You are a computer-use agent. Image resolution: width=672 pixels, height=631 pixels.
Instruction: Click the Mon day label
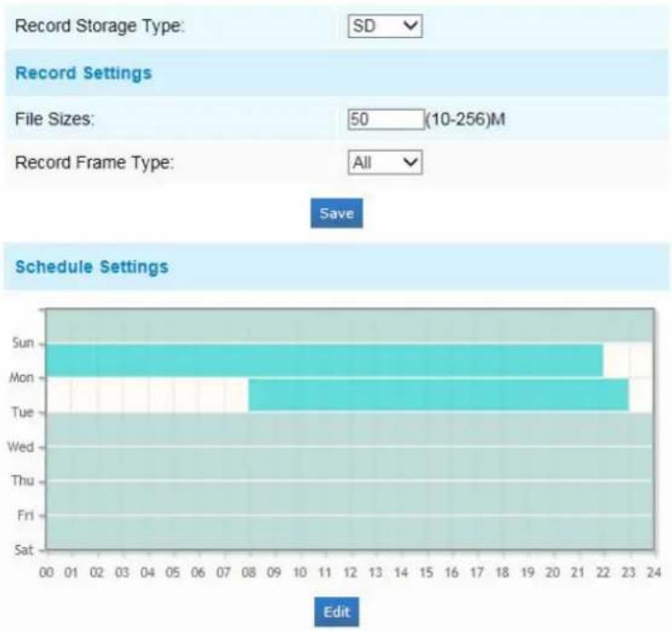[x=22, y=377]
